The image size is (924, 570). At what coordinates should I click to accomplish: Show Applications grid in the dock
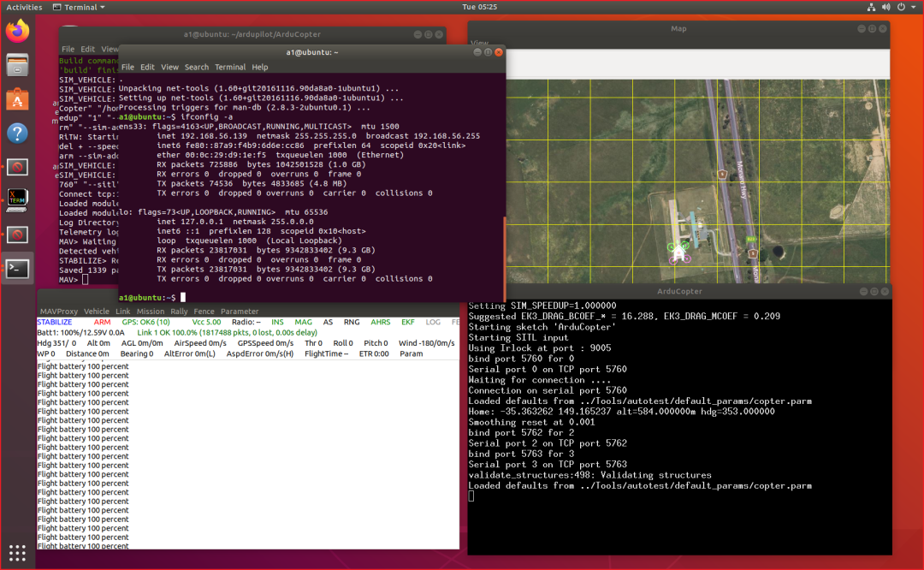click(17, 553)
